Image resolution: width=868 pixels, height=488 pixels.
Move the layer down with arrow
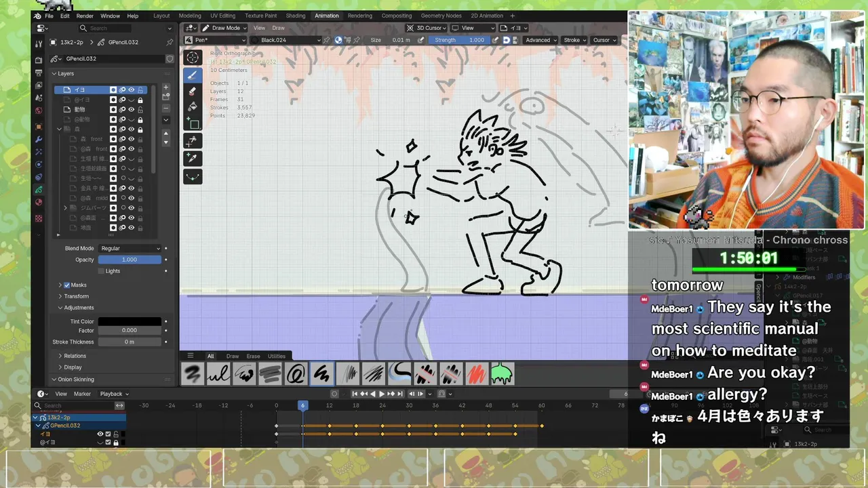point(165,142)
